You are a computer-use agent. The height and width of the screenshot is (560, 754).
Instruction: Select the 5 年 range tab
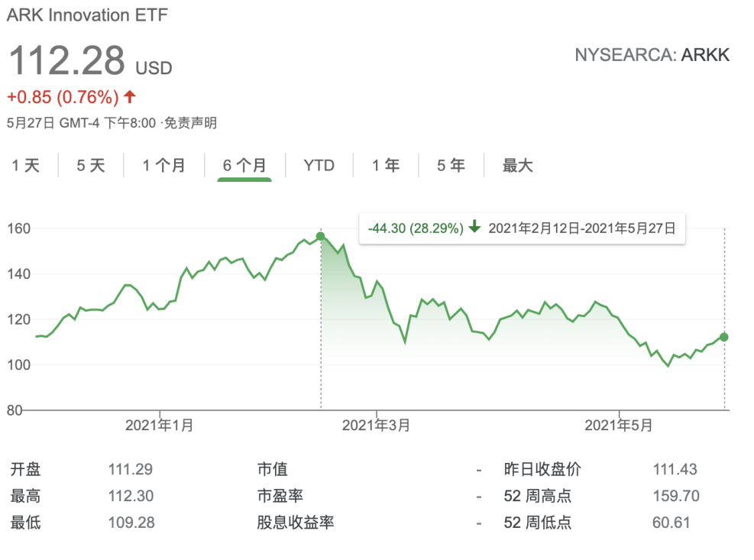(x=451, y=165)
